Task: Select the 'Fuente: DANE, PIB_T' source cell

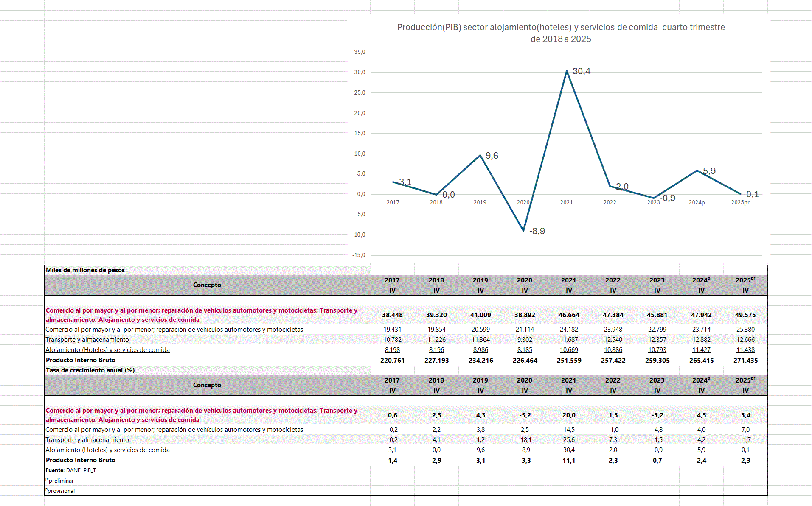Action: point(71,470)
